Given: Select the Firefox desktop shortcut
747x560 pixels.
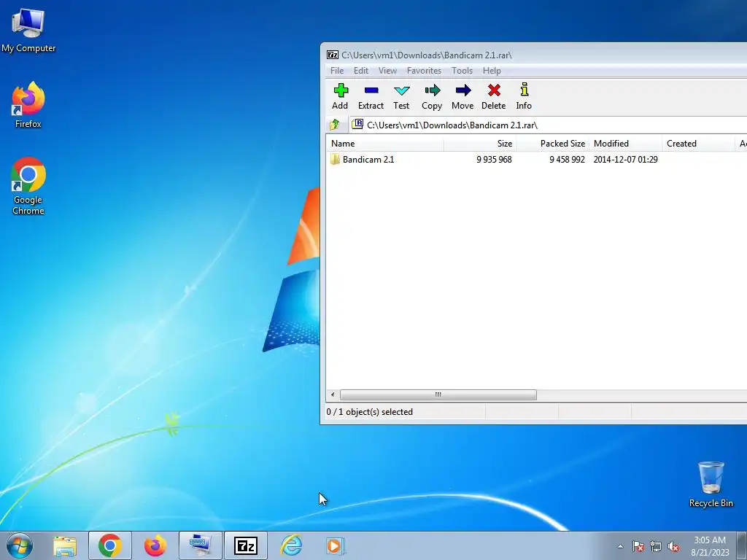Looking at the screenshot, I should (x=28, y=105).
